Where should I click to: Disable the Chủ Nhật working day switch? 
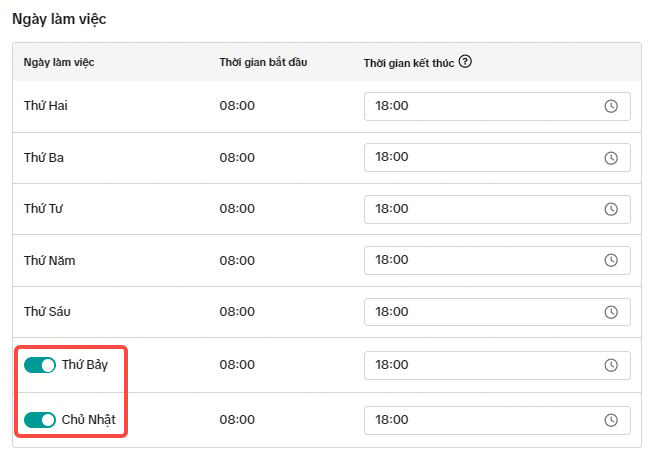click(40, 420)
